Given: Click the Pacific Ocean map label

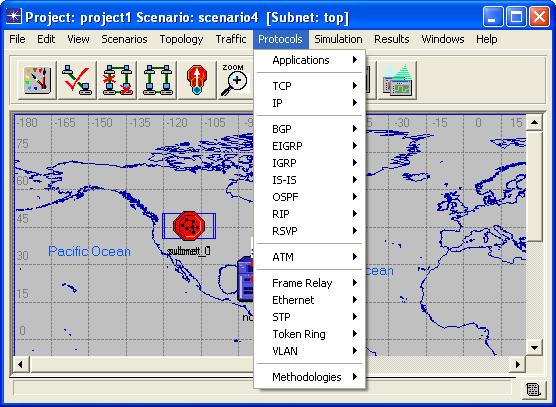Looking at the screenshot, I should click(x=89, y=251).
